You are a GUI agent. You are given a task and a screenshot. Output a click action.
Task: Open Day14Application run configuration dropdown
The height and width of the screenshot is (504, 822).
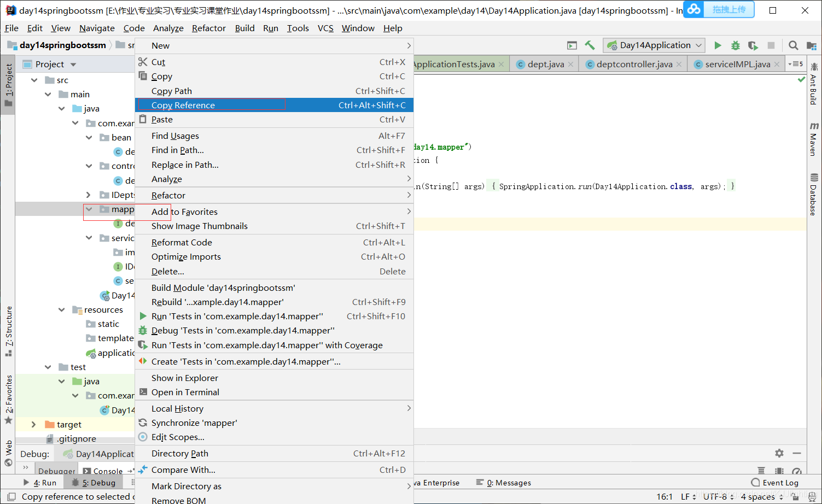[x=654, y=45]
